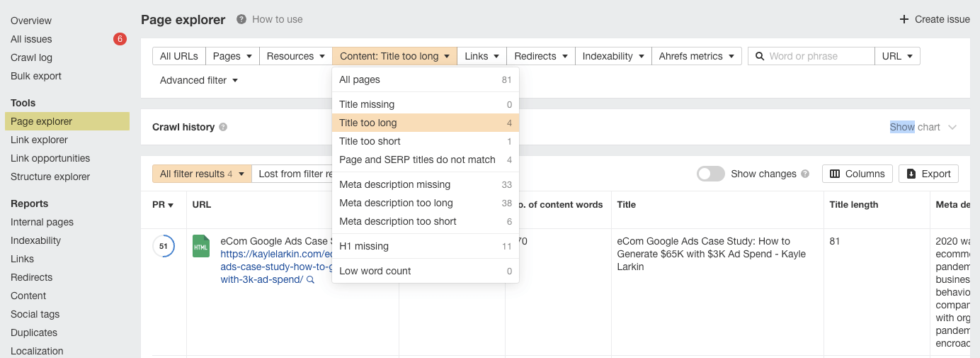Open the All filter results dropdown
The width and height of the screenshot is (980, 358).
click(202, 174)
